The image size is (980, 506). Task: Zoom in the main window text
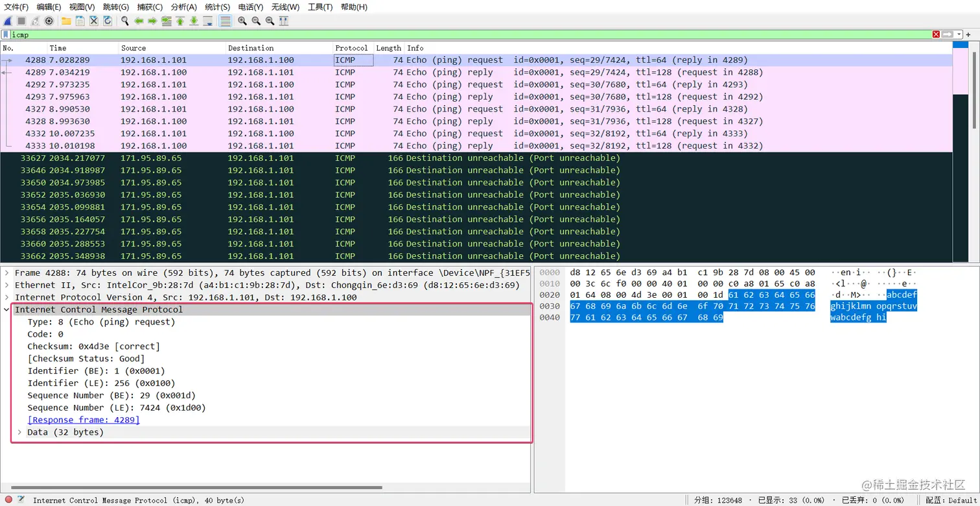tap(242, 21)
